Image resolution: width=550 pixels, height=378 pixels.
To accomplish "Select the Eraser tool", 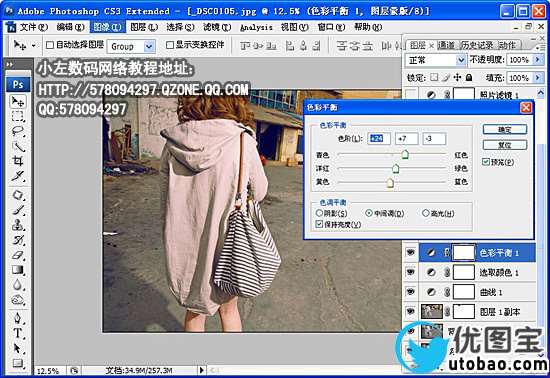I will [x=18, y=255].
